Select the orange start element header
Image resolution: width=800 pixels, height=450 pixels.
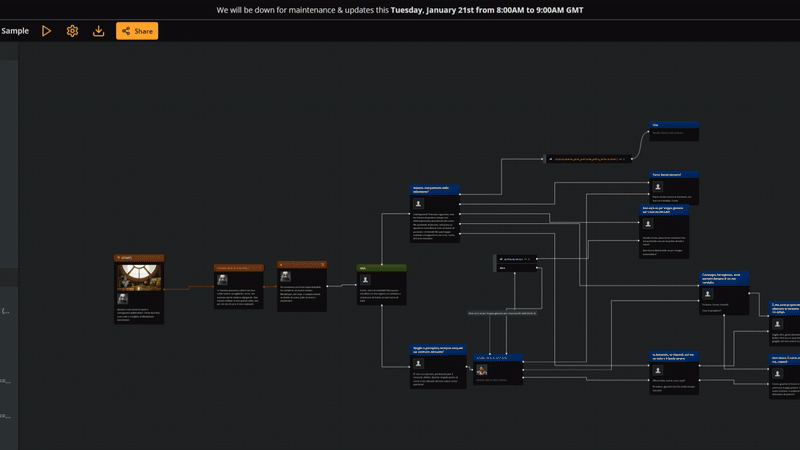(x=139, y=258)
